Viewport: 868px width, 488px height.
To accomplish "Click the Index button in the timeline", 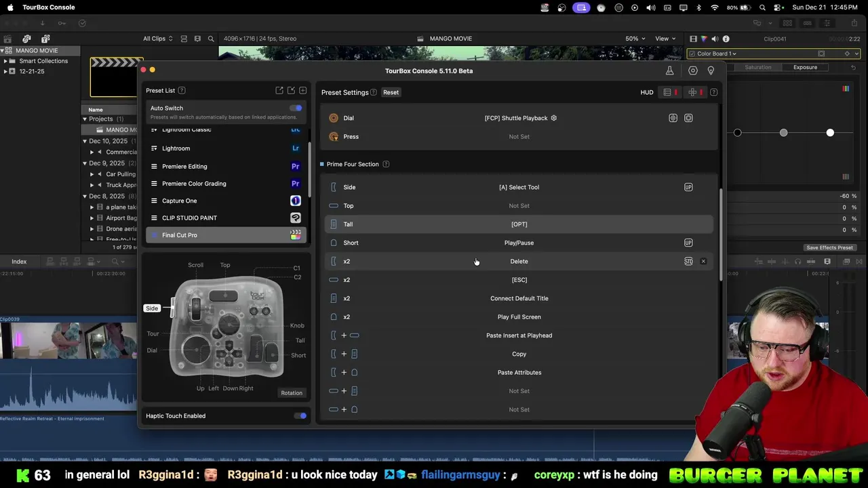I will 19,262.
